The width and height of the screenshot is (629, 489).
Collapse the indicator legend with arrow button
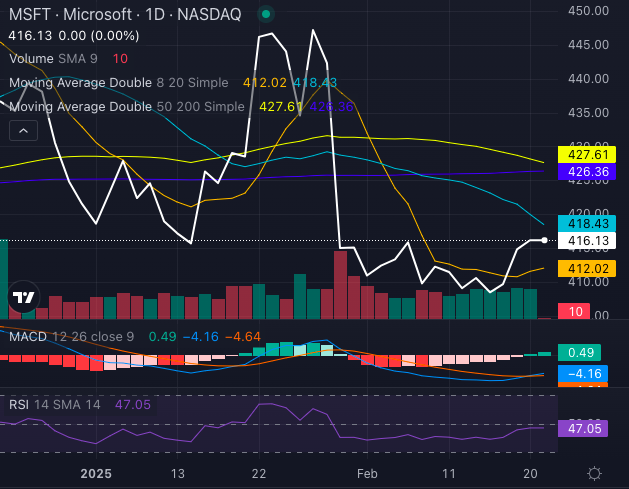(x=24, y=130)
